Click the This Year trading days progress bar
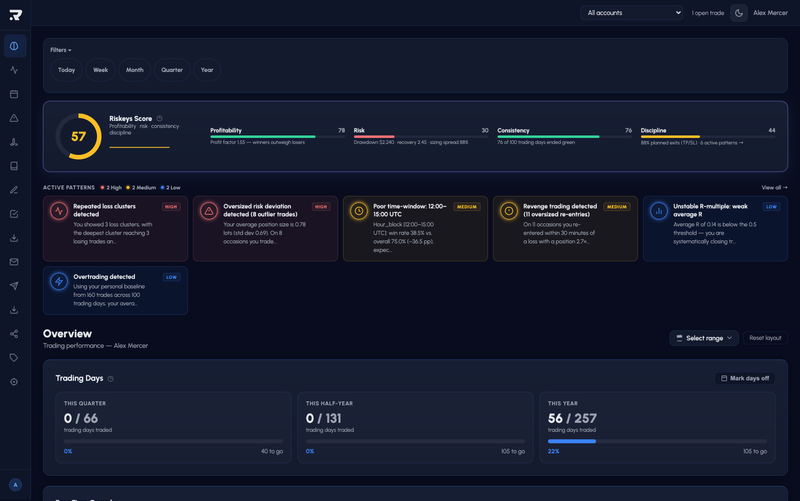Image resolution: width=800 pixels, height=501 pixels. coord(657,441)
